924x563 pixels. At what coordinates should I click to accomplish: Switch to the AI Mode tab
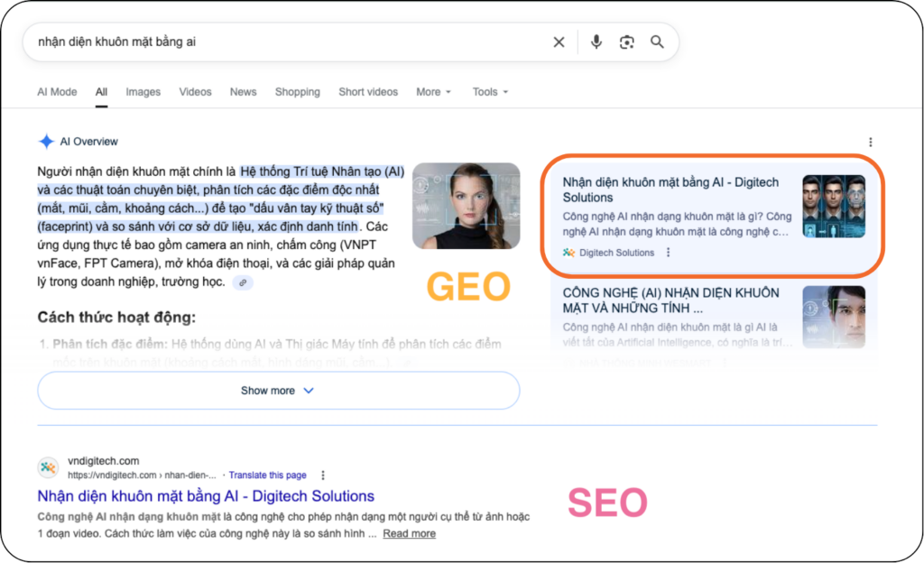(x=57, y=92)
